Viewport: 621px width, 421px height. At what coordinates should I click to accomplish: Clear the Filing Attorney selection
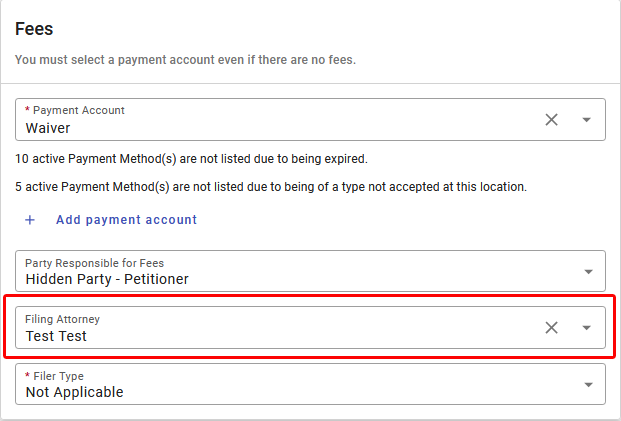[551, 327]
